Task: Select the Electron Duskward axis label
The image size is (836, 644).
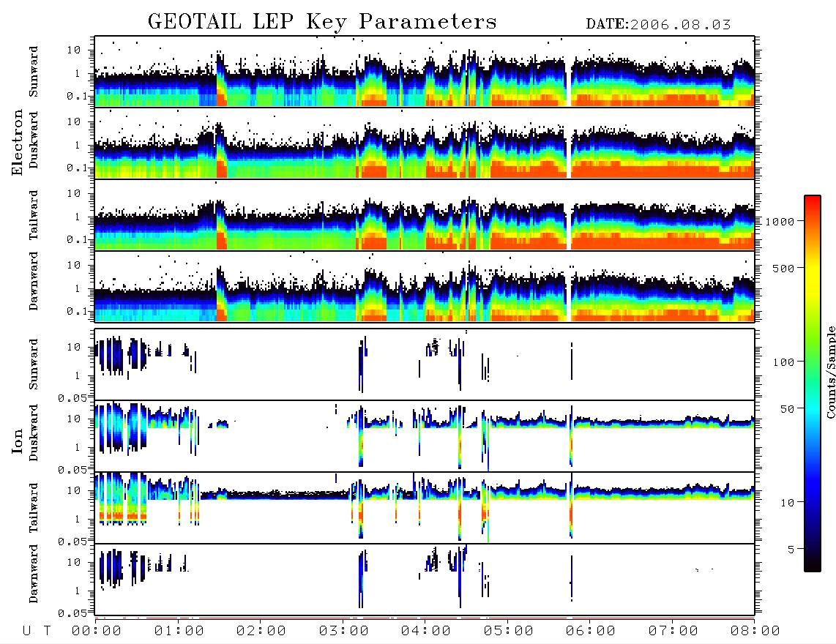Action: coord(34,140)
